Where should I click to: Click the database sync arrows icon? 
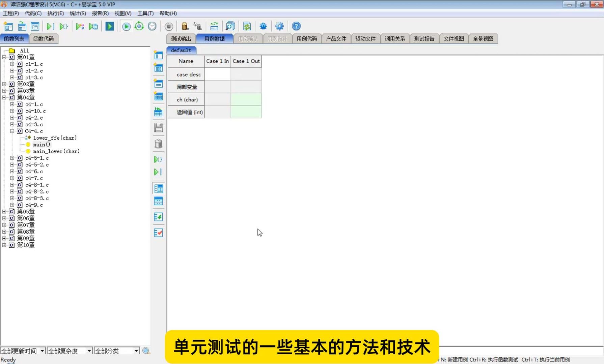point(198,26)
